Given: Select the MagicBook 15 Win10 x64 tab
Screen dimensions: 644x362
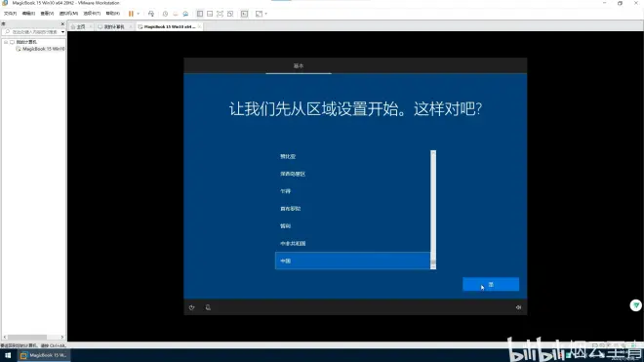Looking at the screenshot, I should pyautogui.click(x=169, y=26).
